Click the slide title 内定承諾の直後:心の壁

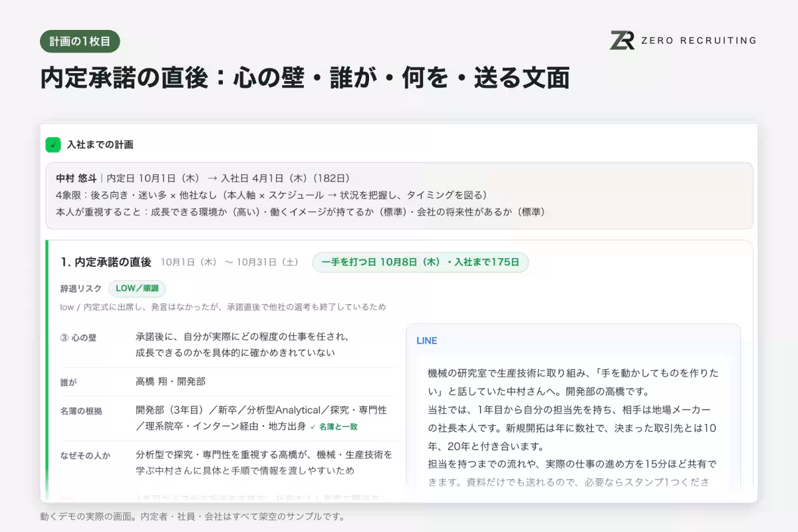[x=305, y=78]
